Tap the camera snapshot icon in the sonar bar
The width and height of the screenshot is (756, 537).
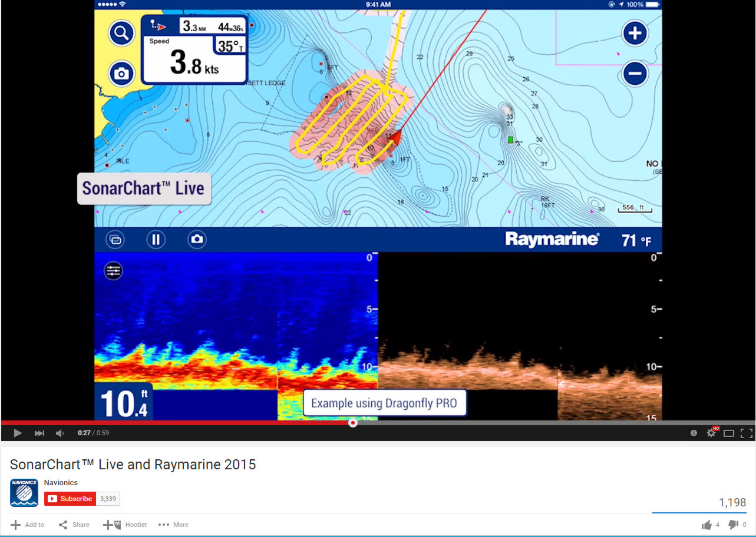point(197,240)
